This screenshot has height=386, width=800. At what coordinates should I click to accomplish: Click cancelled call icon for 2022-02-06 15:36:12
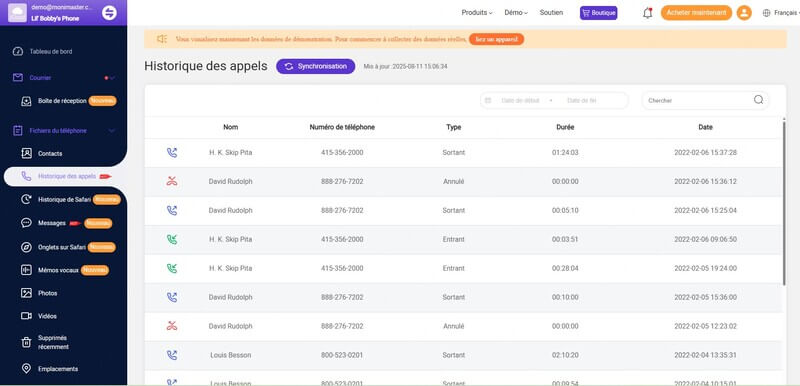pyautogui.click(x=172, y=181)
